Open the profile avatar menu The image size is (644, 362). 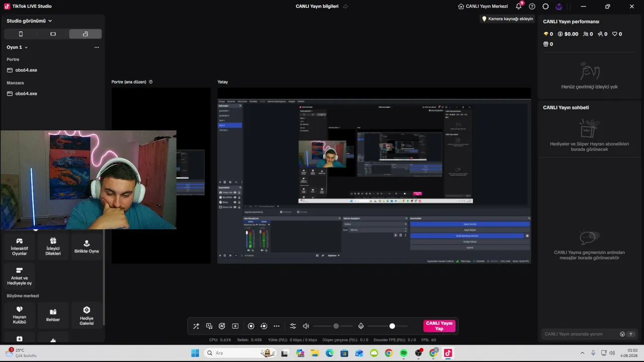point(559,7)
